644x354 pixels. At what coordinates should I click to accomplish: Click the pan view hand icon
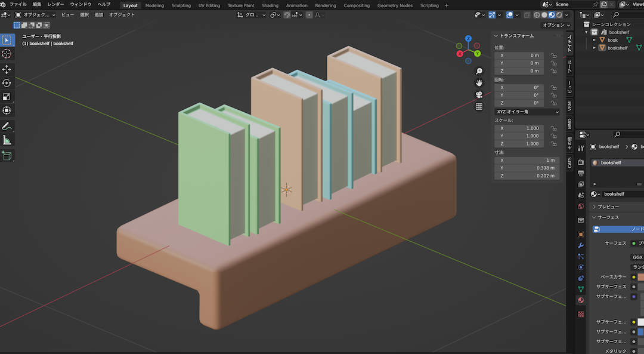[x=479, y=83]
